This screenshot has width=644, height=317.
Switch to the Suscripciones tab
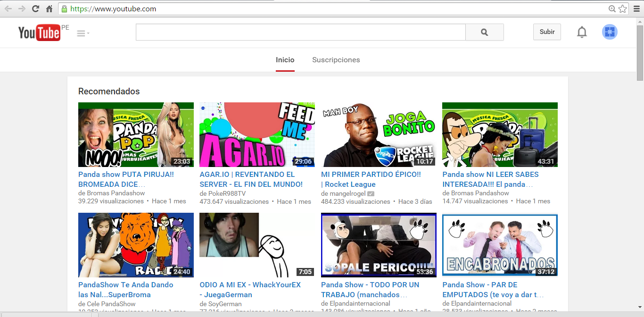coord(336,60)
